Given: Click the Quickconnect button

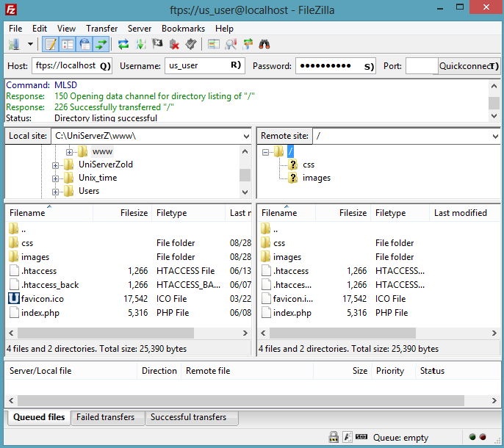Looking at the screenshot, I should [x=469, y=66].
